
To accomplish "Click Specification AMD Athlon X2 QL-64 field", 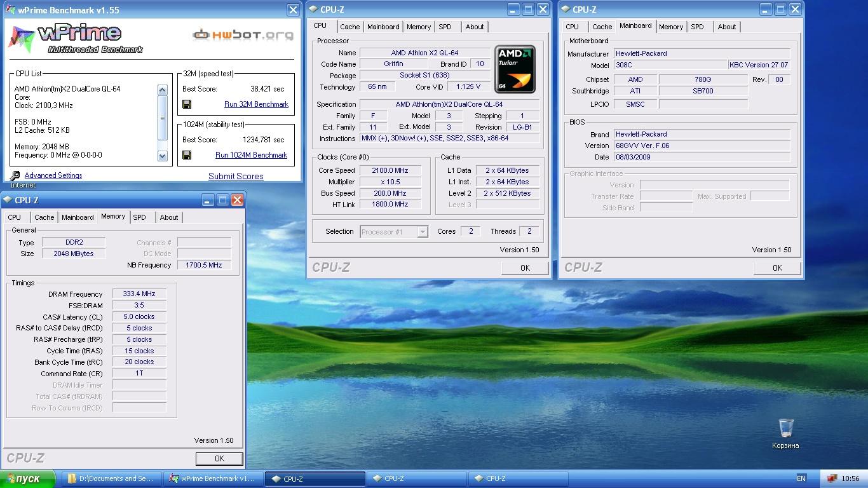I will click(x=449, y=104).
